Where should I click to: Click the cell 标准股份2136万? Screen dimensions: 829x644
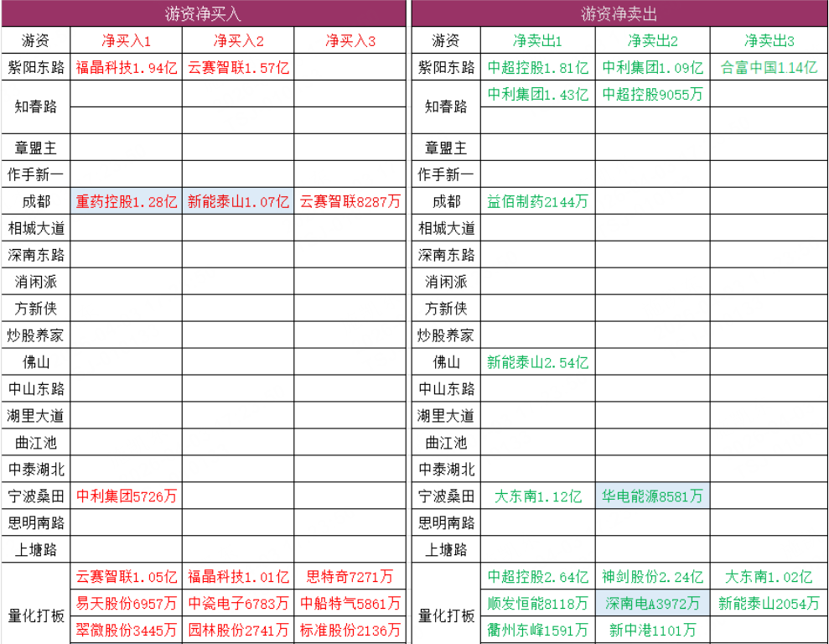350,630
